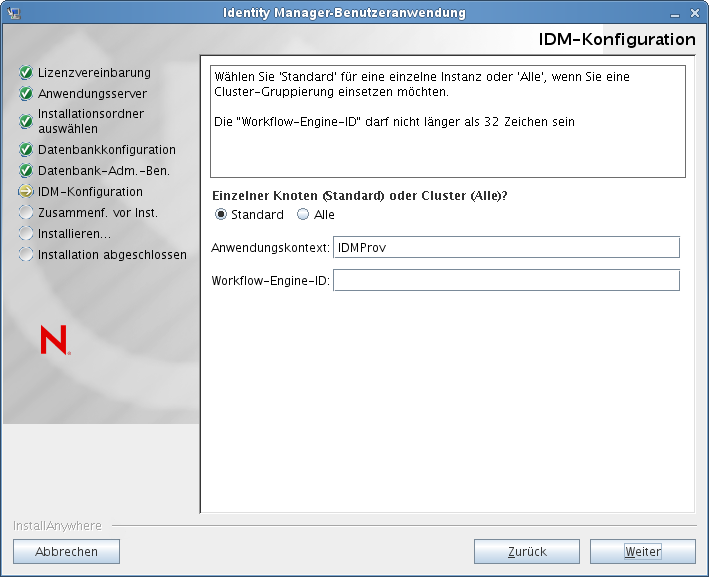Viewport: 709px width, 577px height.
Task: Click the checkmark beside Datenbank-Adm.-Ben.
Action: pos(26,170)
